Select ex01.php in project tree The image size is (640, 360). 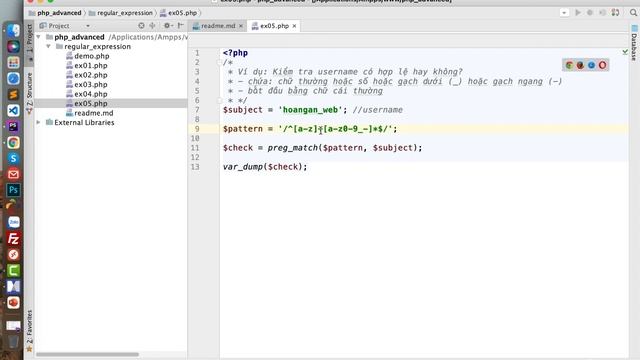coord(91,65)
